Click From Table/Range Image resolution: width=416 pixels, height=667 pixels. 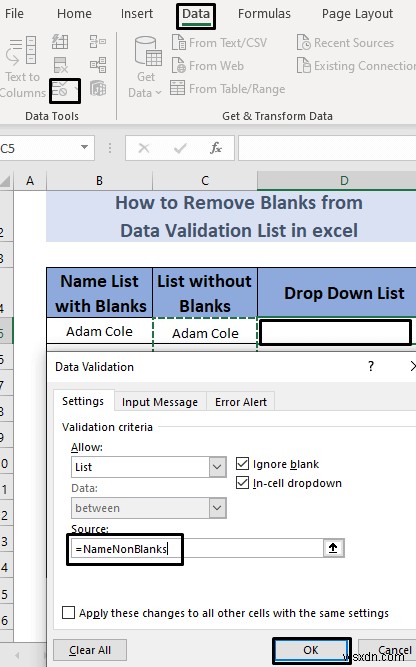click(x=228, y=88)
